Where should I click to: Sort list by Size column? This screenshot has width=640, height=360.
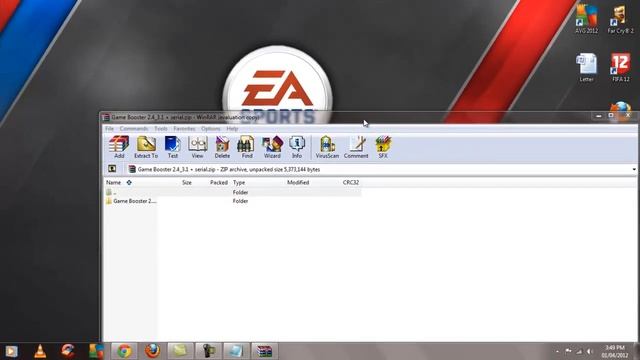[187, 182]
